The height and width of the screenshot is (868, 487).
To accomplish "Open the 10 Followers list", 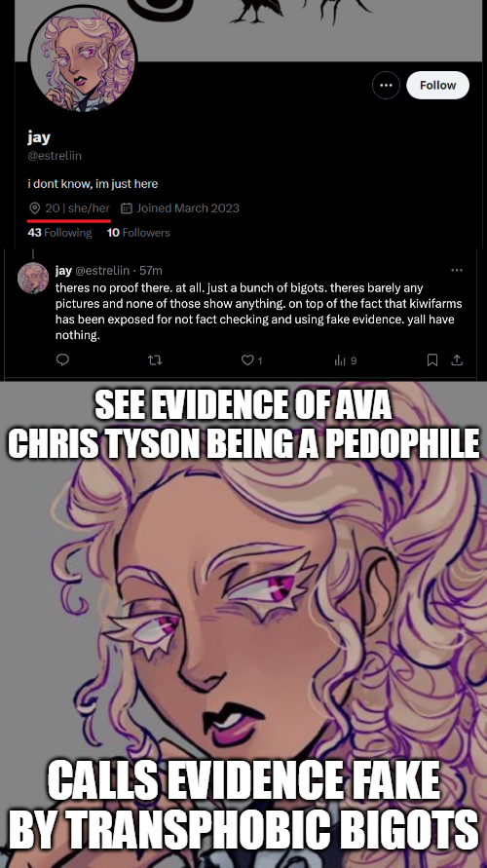I will (138, 233).
